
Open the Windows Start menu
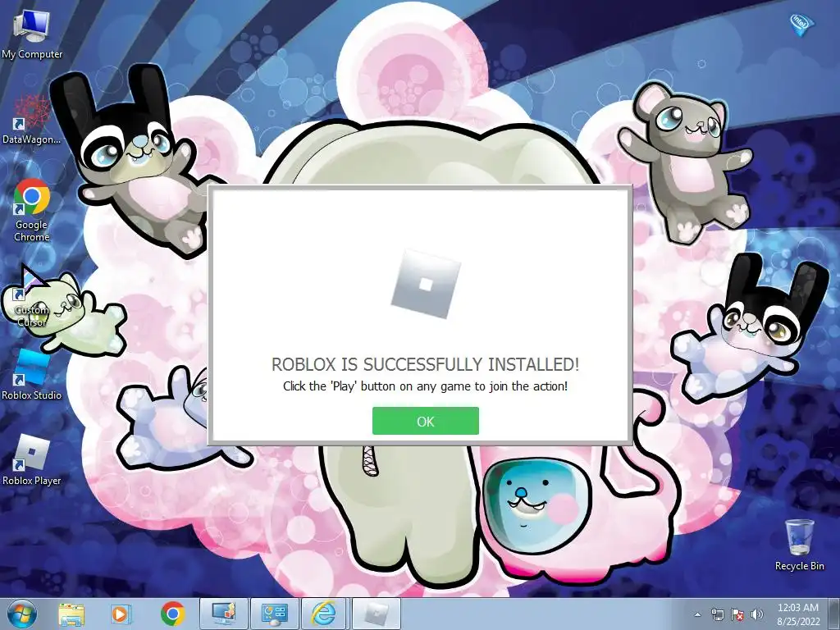22,614
